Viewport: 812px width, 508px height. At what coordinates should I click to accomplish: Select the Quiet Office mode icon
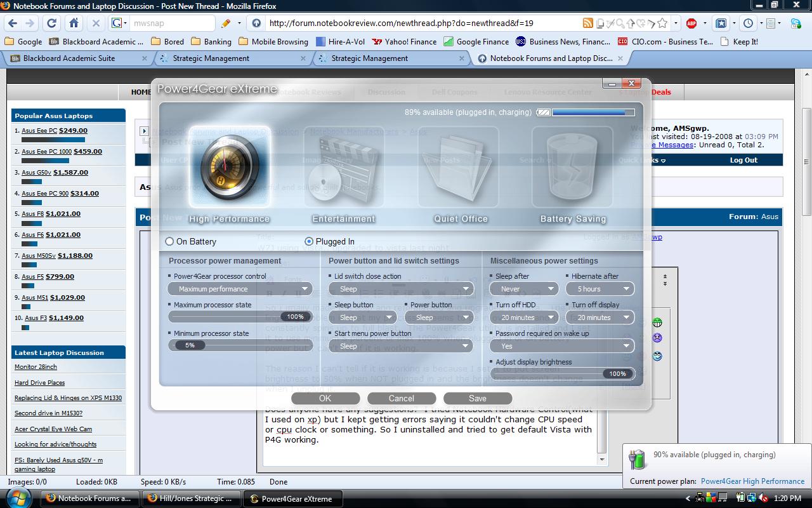[459, 167]
